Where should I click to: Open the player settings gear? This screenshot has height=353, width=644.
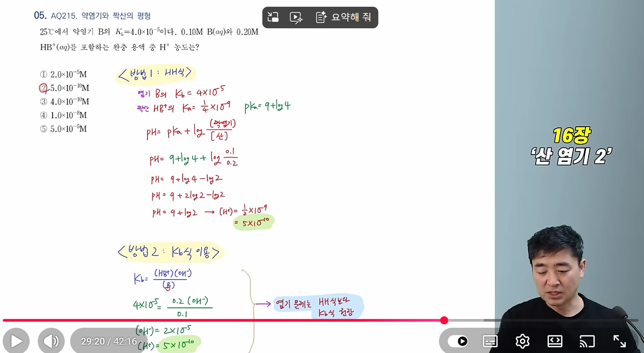(522, 341)
